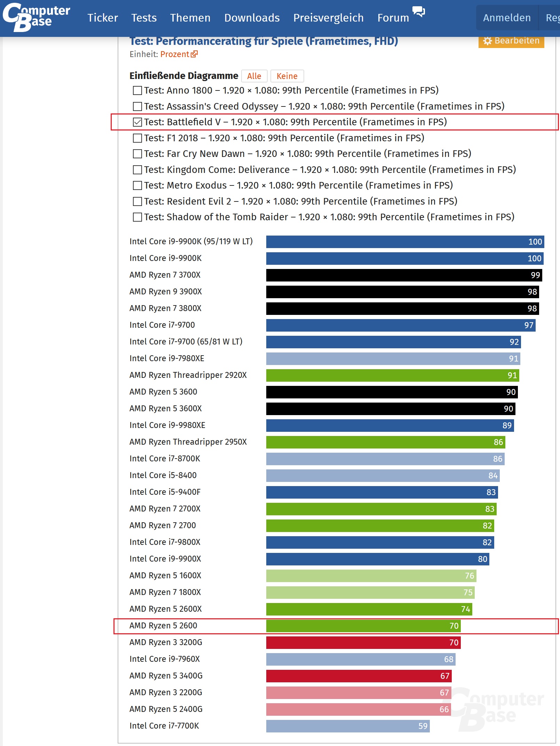Check the Resident Evil 2 checkbox
Image resolution: width=560 pixels, height=746 pixels.
coord(137,201)
